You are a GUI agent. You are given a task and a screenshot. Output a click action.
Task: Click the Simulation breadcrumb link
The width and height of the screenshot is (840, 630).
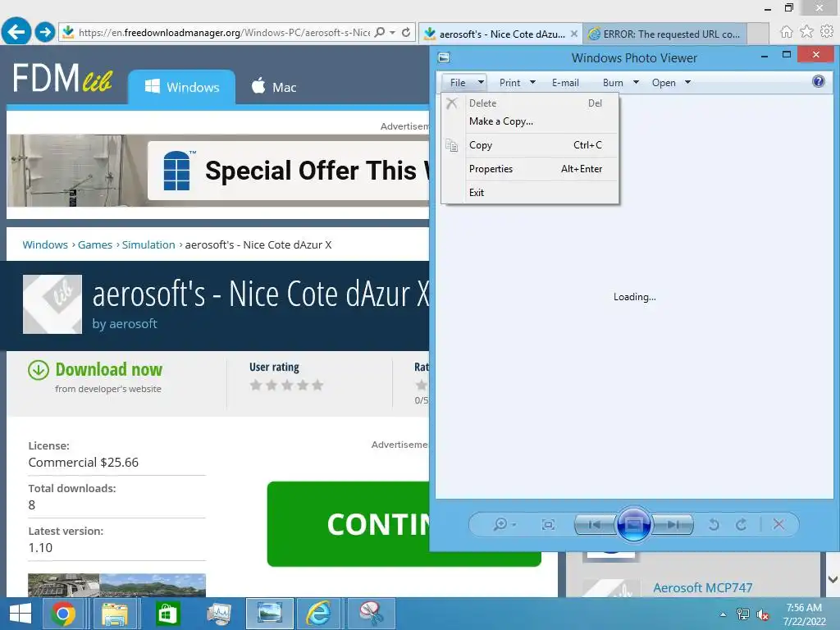pos(148,244)
